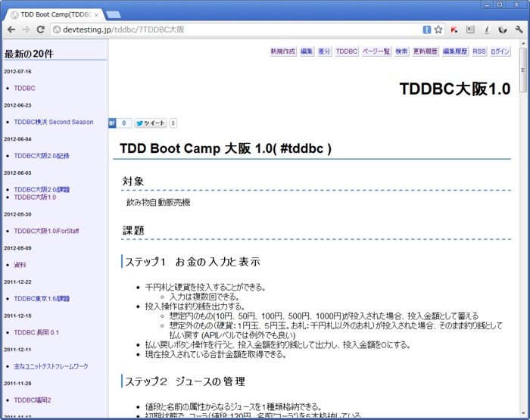Open the ページ一覧 page list link

point(376,51)
